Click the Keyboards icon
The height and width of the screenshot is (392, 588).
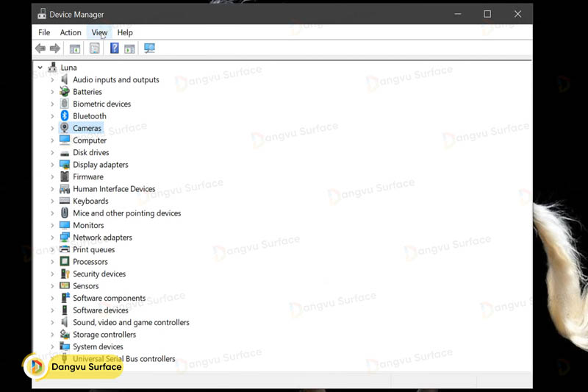[65, 201]
